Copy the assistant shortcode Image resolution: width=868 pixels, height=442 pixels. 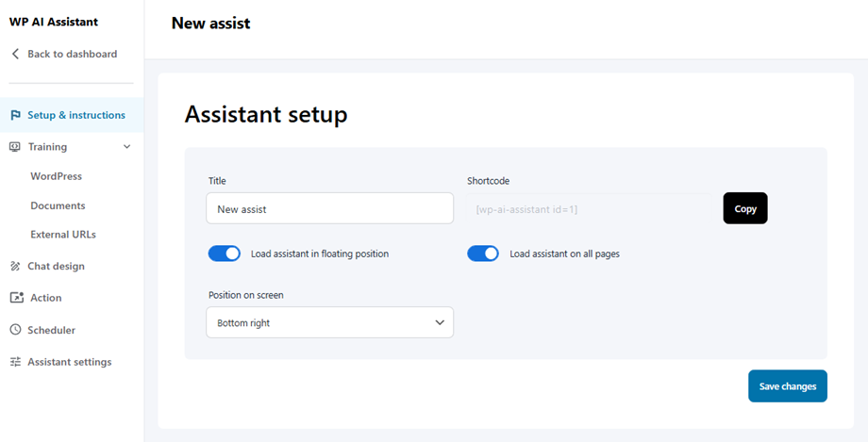point(745,208)
